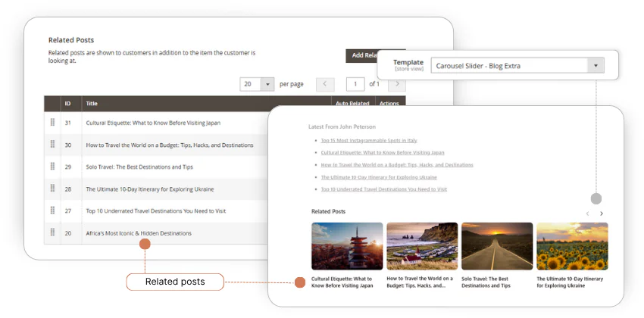Click the carousel next arrow
The width and height of the screenshot is (644, 318).
(602, 214)
